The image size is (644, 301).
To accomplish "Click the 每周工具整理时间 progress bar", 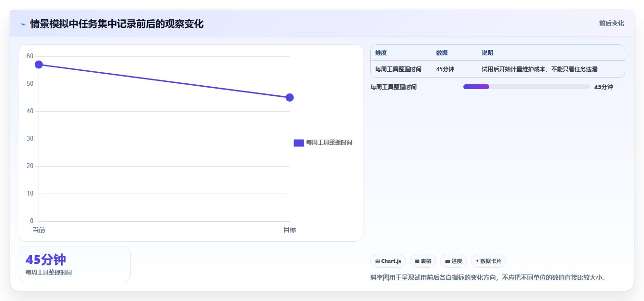I will click(526, 87).
